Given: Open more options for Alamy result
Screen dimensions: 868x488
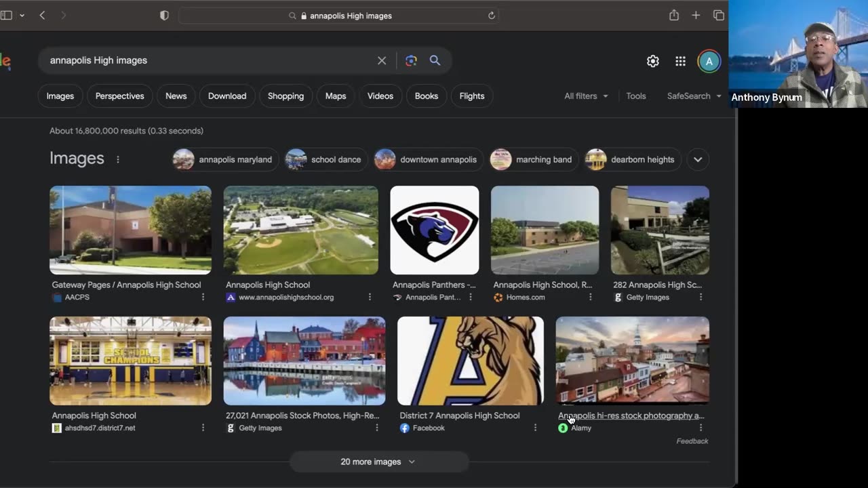Looking at the screenshot, I should (x=701, y=428).
